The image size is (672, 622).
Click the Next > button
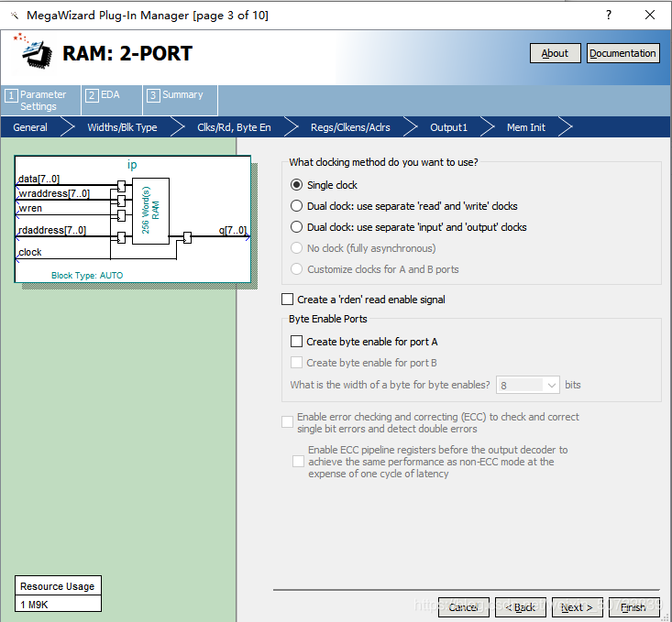click(x=578, y=607)
